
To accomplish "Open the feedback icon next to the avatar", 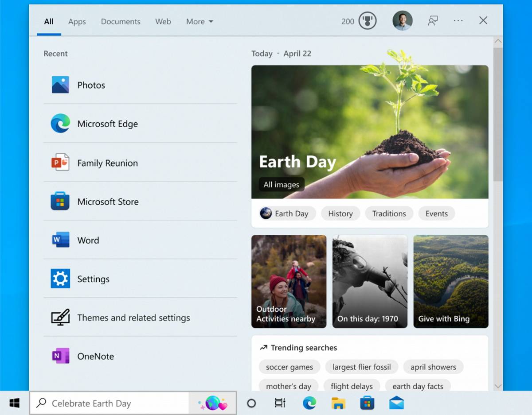I will pyautogui.click(x=432, y=20).
